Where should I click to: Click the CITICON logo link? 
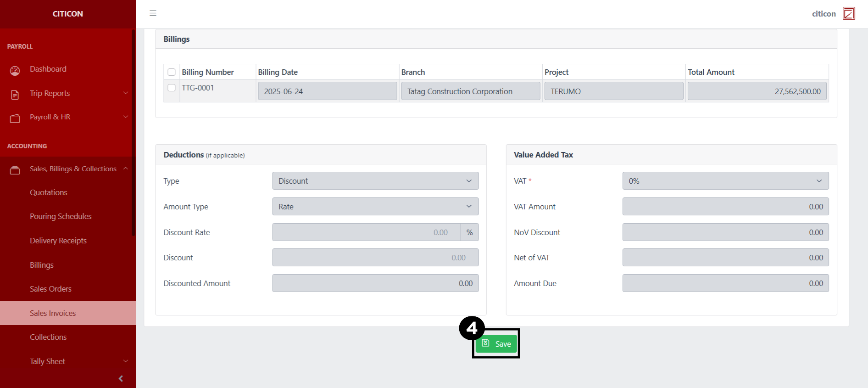[x=68, y=14]
